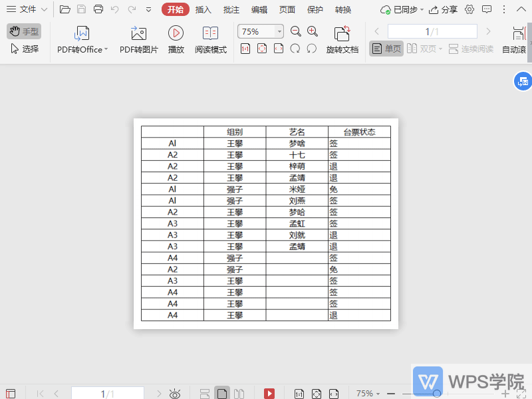
Task: Click the undo arrow icon
Action: (x=114, y=9)
